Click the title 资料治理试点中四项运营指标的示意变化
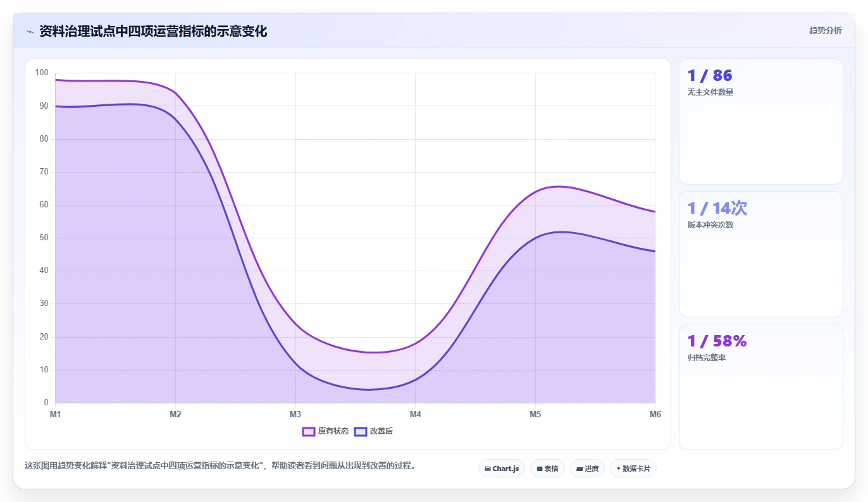 point(153,31)
